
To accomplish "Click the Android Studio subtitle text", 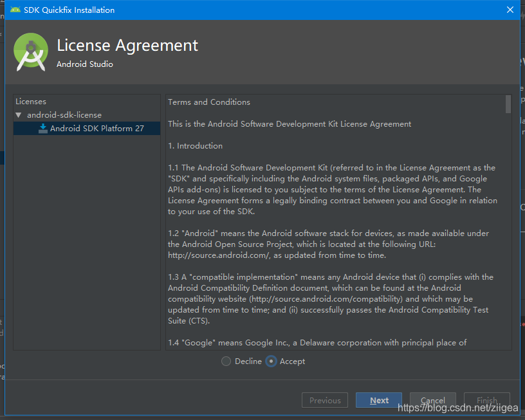I will (85, 64).
